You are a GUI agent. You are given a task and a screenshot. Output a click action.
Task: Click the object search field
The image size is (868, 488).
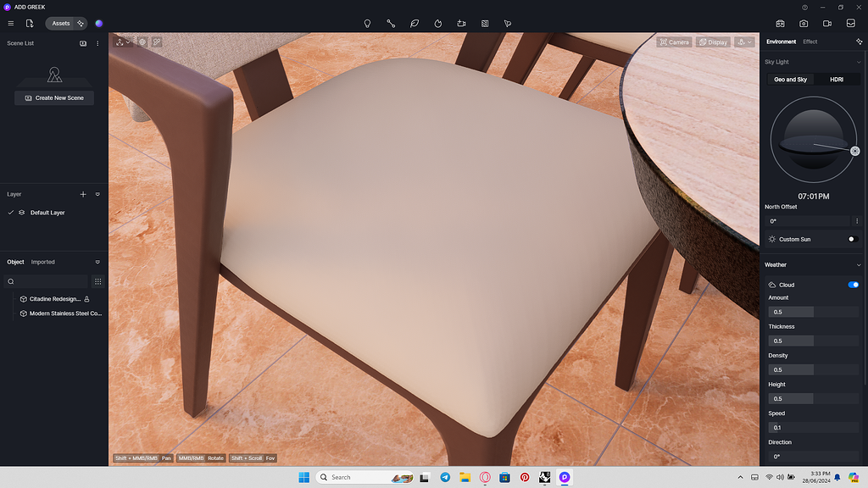click(47, 280)
